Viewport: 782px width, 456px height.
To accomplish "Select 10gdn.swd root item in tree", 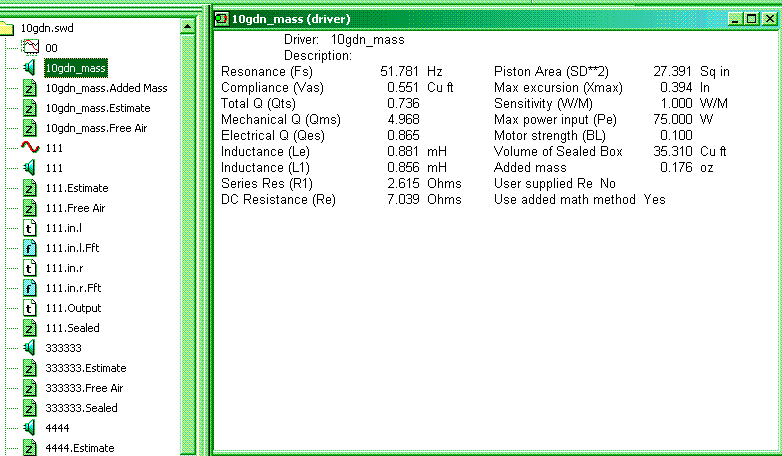I will (x=47, y=28).
